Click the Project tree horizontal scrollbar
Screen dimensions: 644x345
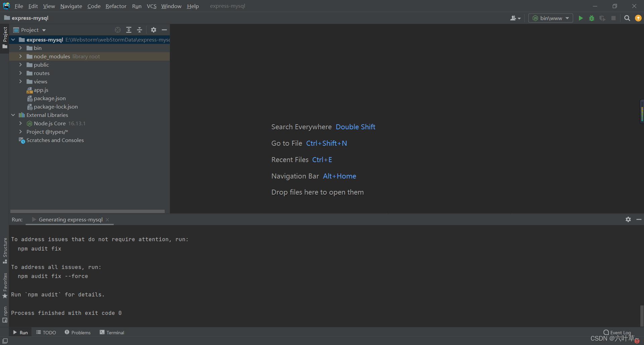(x=87, y=211)
